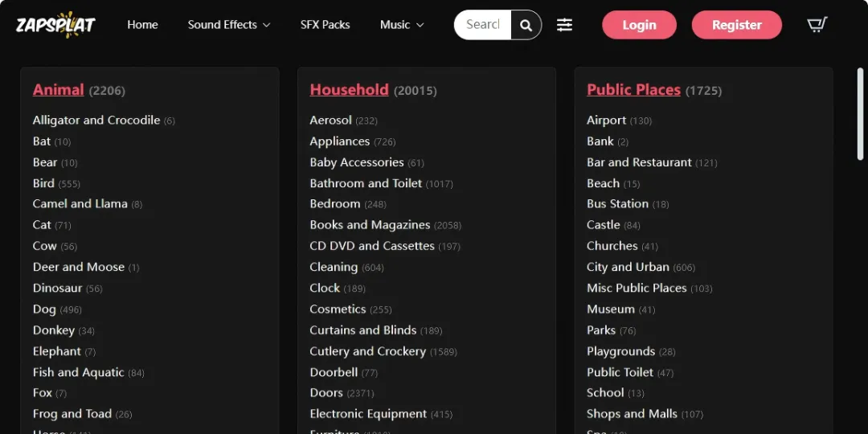Open the search filter sliders icon

pyautogui.click(x=565, y=25)
